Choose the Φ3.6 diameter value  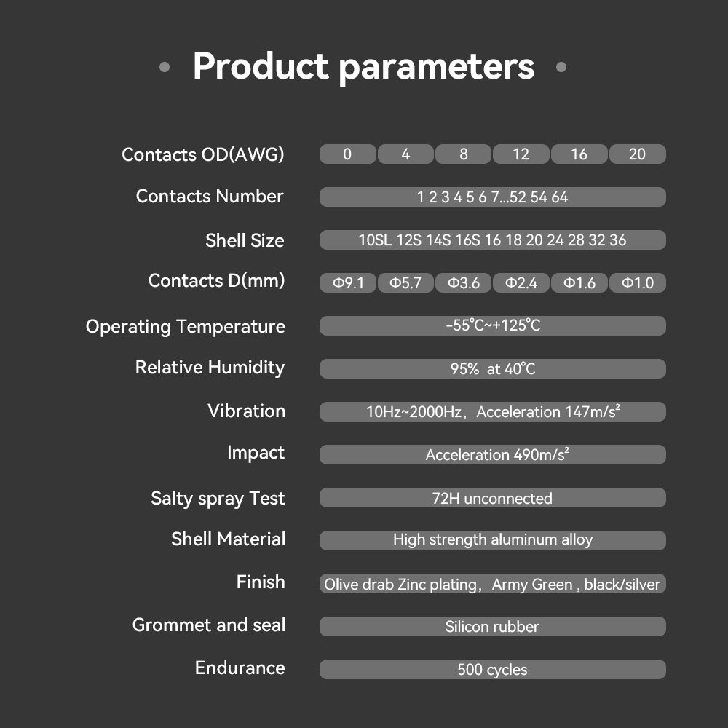click(464, 283)
